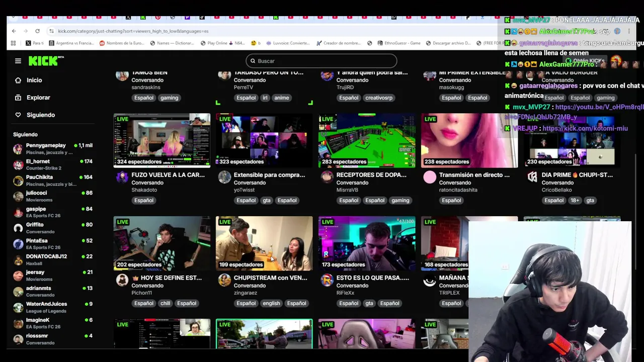The width and height of the screenshot is (644, 362).
Task: Click 'chill' tag under Pichon11 stream
Action: pos(165,303)
